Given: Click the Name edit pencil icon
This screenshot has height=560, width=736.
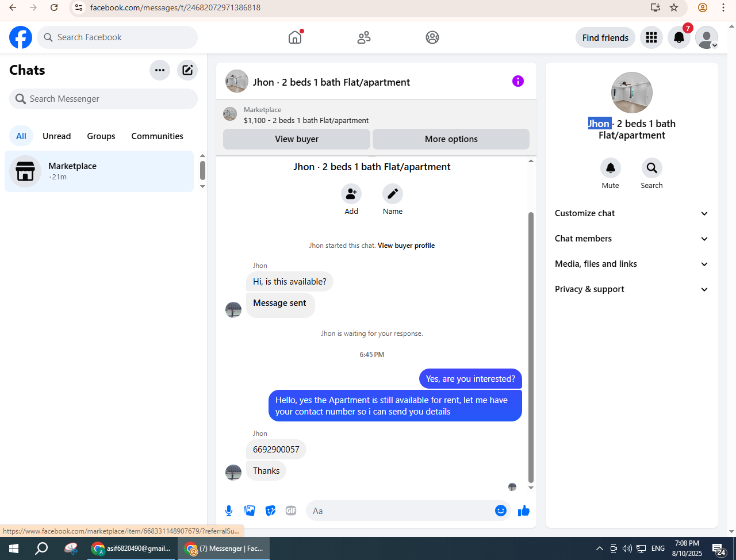Looking at the screenshot, I should click(393, 194).
